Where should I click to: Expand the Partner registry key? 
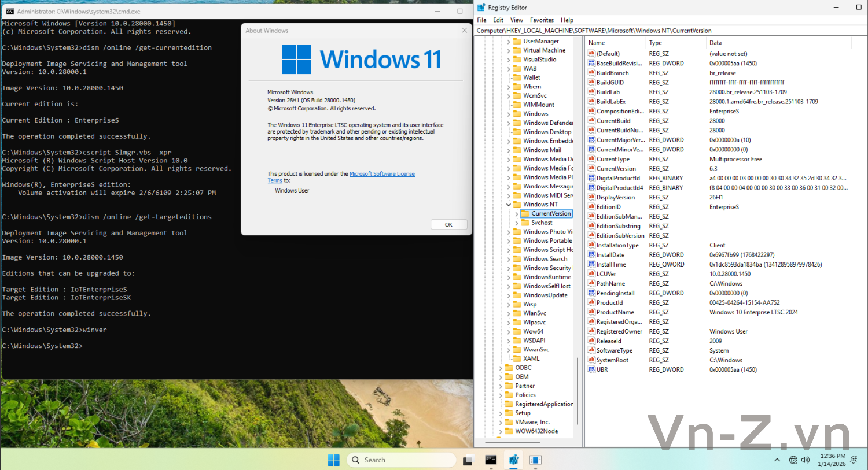[x=501, y=386]
